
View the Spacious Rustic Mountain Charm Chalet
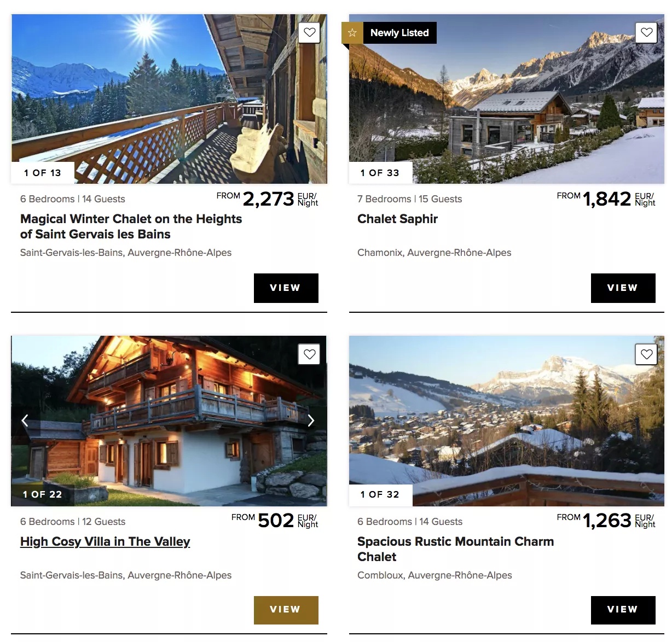(x=623, y=610)
